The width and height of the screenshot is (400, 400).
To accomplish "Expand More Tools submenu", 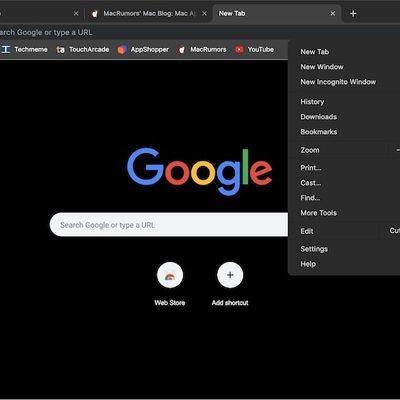I will point(344,213).
